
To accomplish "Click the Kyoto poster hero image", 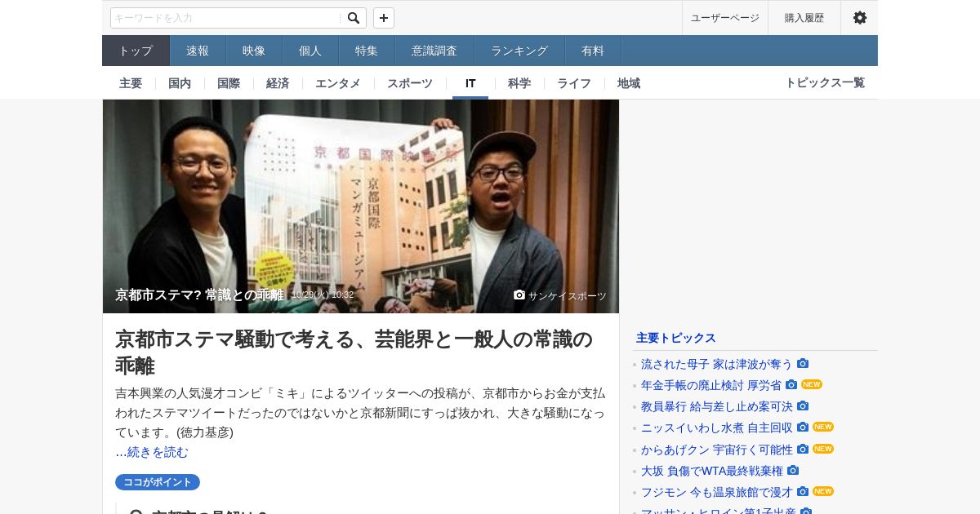I will (x=361, y=206).
